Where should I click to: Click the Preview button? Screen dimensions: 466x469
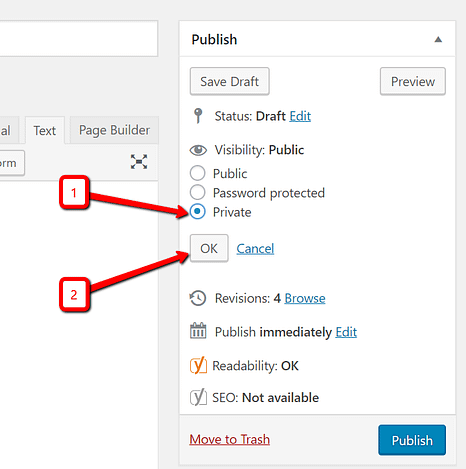(x=413, y=81)
